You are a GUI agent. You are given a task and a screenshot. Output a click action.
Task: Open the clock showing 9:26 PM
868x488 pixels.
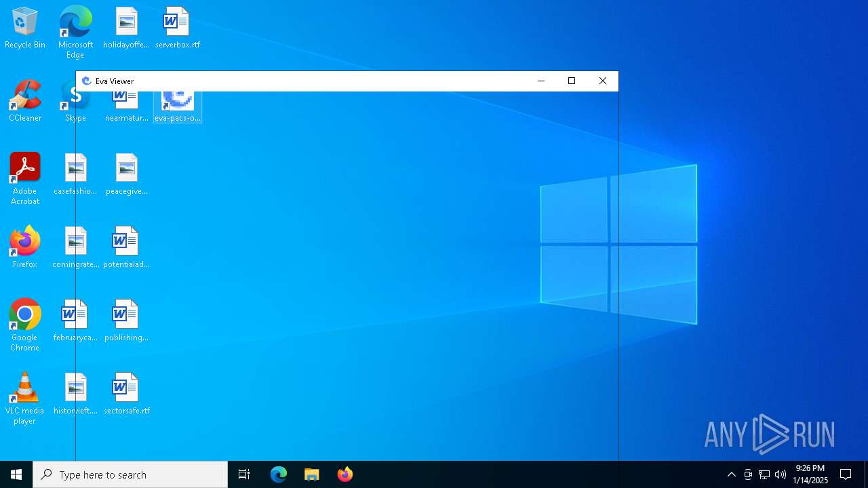pos(810,474)
